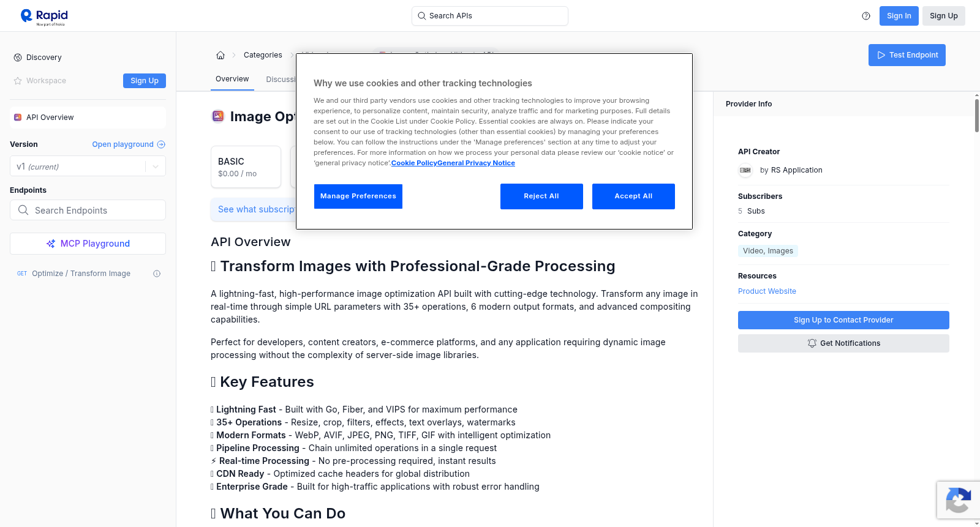
Task: Click the Test Endpoint button
Action: click(907, 55)
